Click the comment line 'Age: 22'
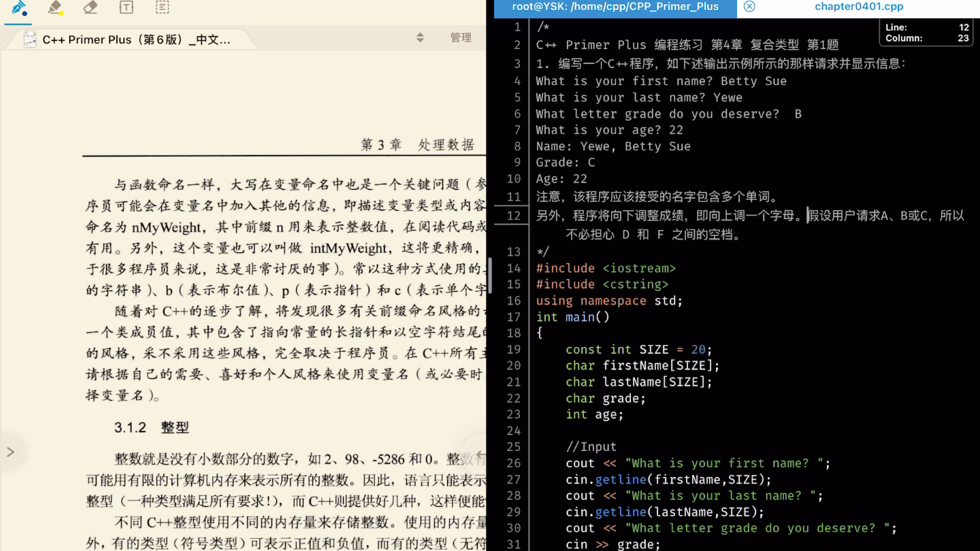The image size is (980, 551). tap(561, 179)
